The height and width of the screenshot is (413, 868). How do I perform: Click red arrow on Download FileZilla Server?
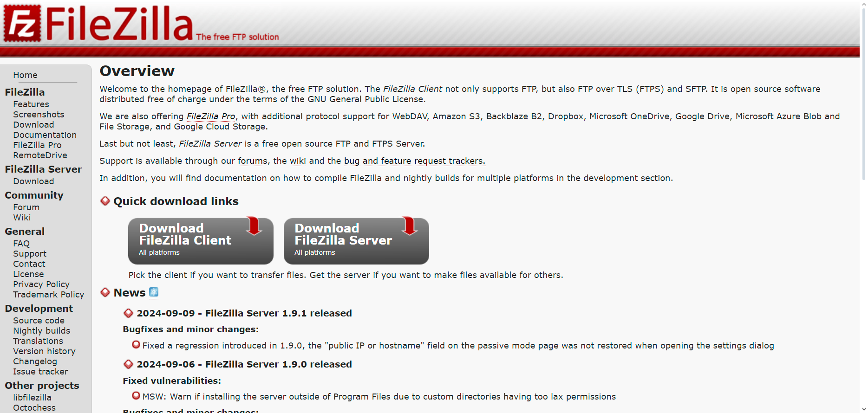(410, 226)
